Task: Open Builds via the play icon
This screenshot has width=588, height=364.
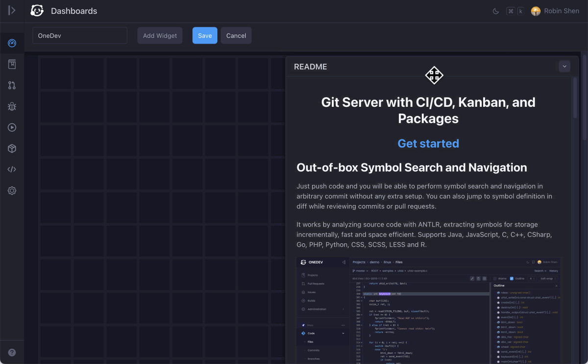Action: [12, 127]
